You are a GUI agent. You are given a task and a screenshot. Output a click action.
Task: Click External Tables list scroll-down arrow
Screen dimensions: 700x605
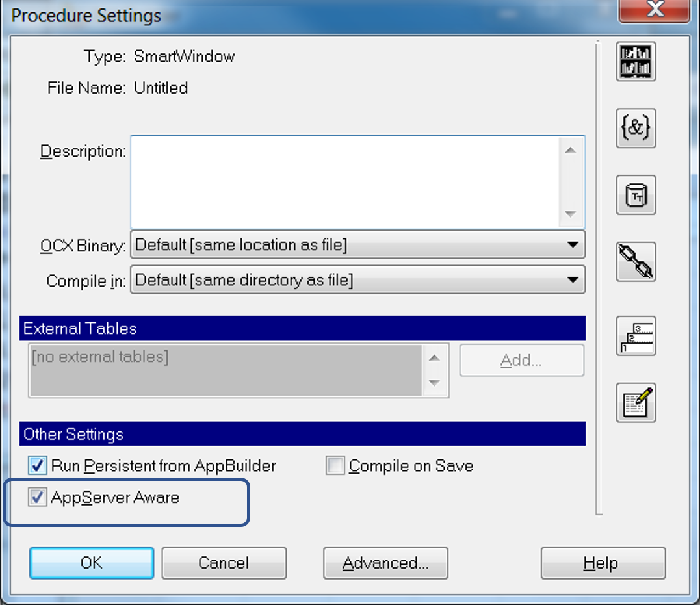point(434,383)
